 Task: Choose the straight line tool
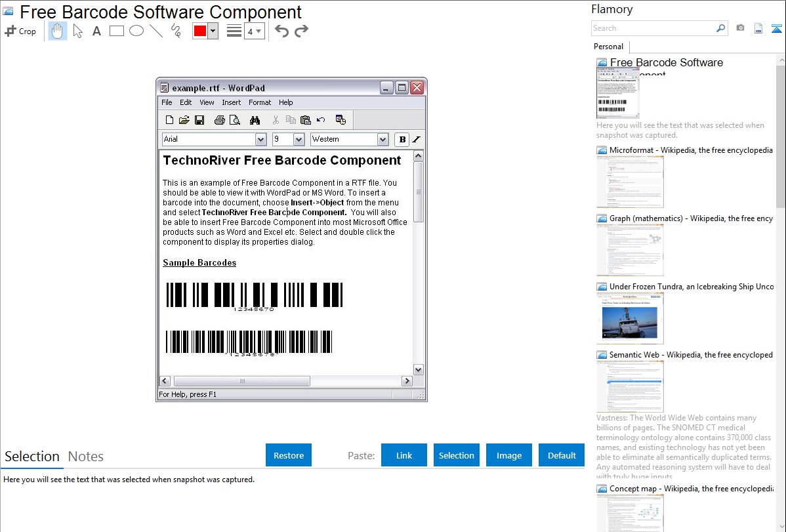pyautogui.click(x=156, y=31)
